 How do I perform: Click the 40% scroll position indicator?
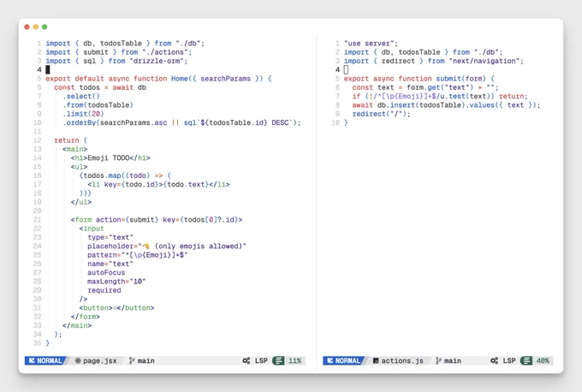pos(543,360)
